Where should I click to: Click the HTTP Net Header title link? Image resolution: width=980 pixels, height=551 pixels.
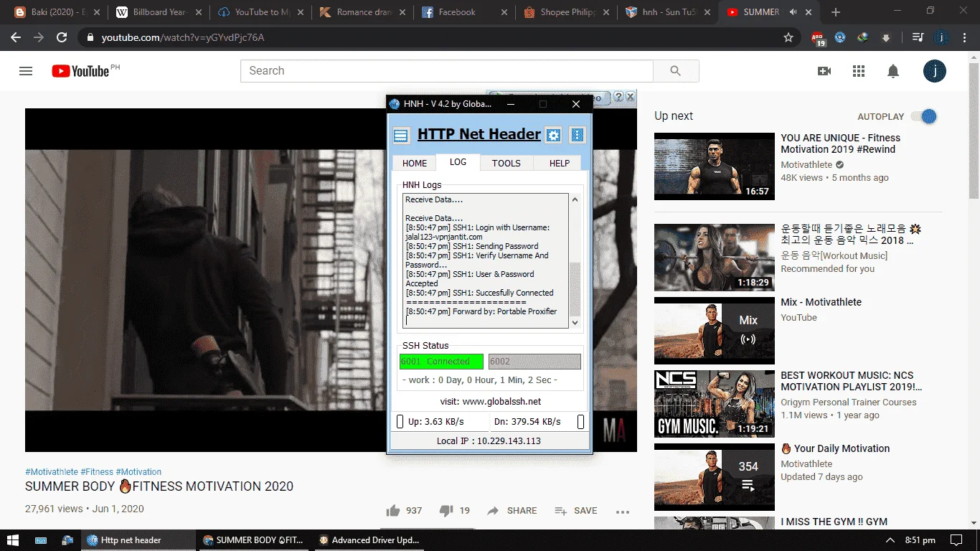pyautogui.click(x=479, y=134)
